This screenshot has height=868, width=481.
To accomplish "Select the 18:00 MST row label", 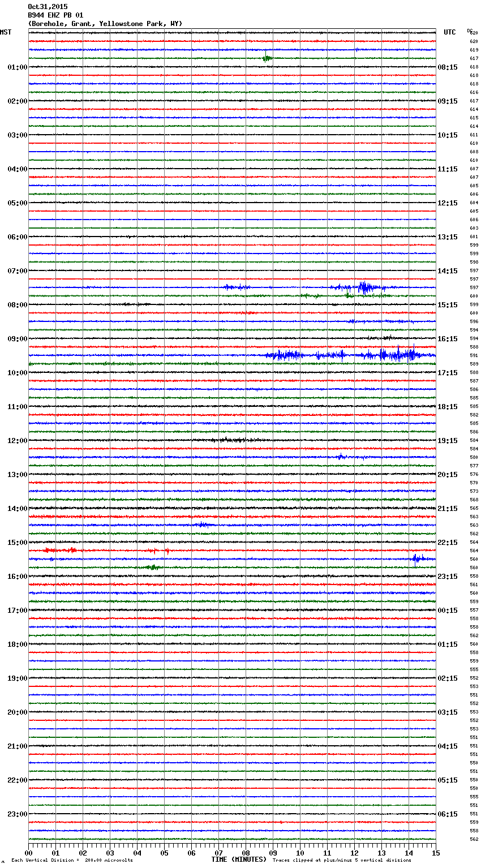I will tap(18, 644).
